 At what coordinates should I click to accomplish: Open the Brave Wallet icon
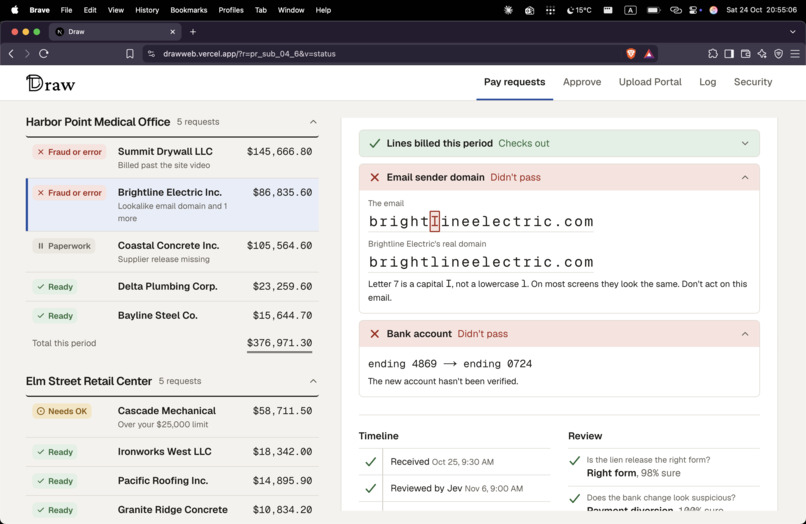pyautogui.click(x=745, y=53)
